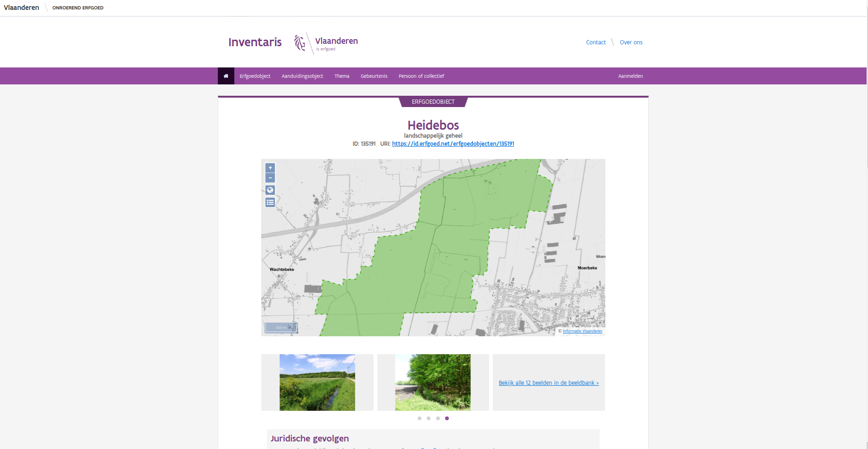868x449 pixels.
Task: Follow the erfgoedobjecten URI link
Action: 453,144
